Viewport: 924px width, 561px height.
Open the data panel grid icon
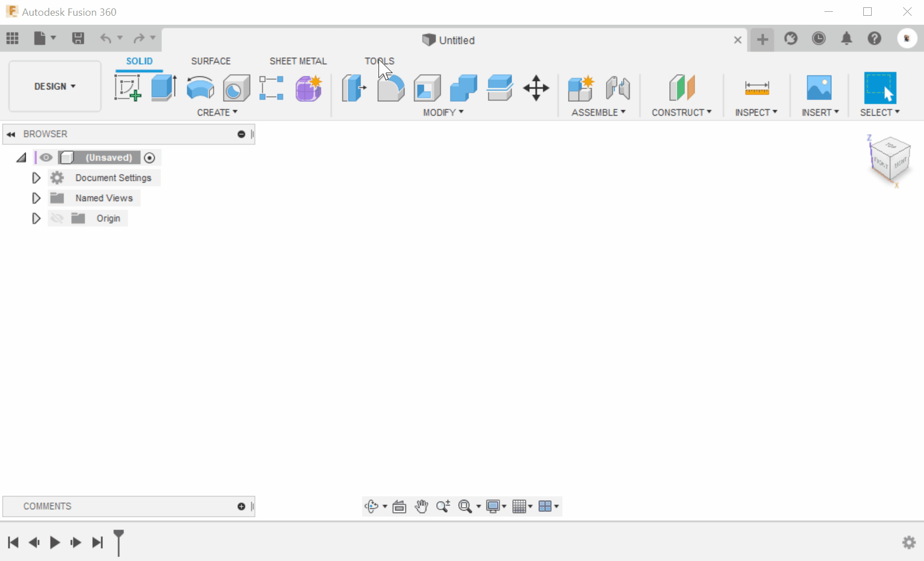[x=12, y=38]
